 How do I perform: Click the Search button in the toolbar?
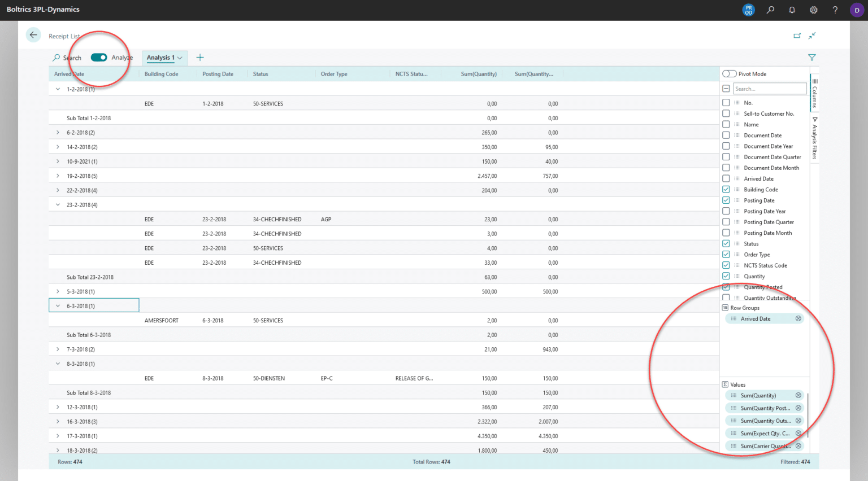[67, 58]
